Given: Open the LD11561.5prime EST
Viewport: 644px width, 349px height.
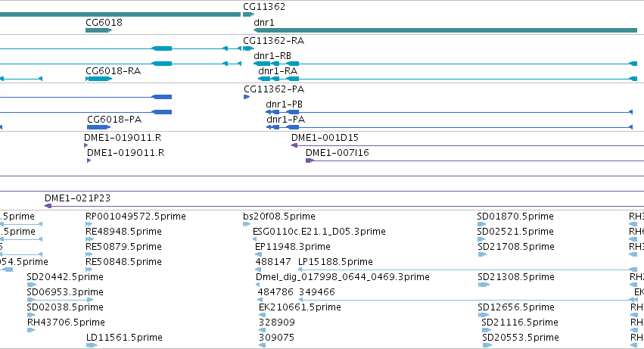Looking at the screenshot, I should pyautogui.click(x=92, y=345).
